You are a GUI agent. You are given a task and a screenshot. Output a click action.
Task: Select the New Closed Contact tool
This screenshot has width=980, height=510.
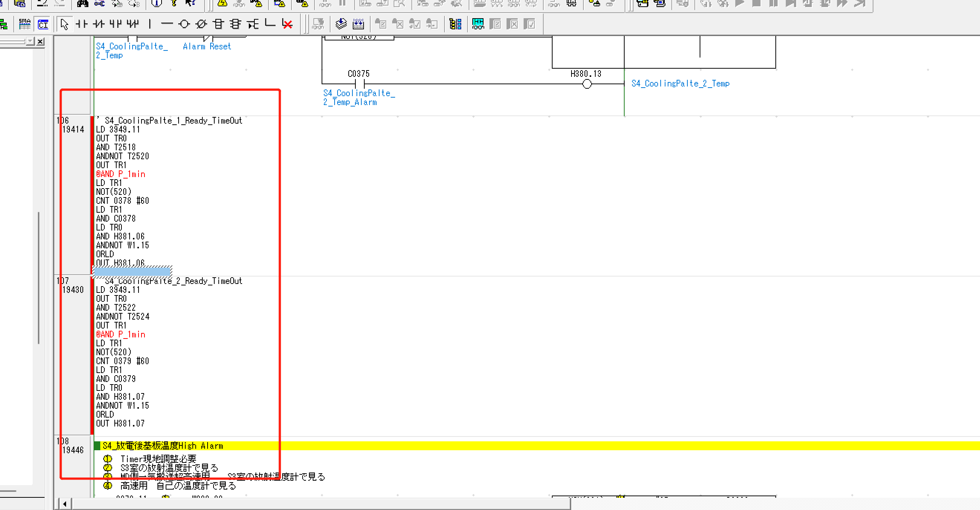98,24
